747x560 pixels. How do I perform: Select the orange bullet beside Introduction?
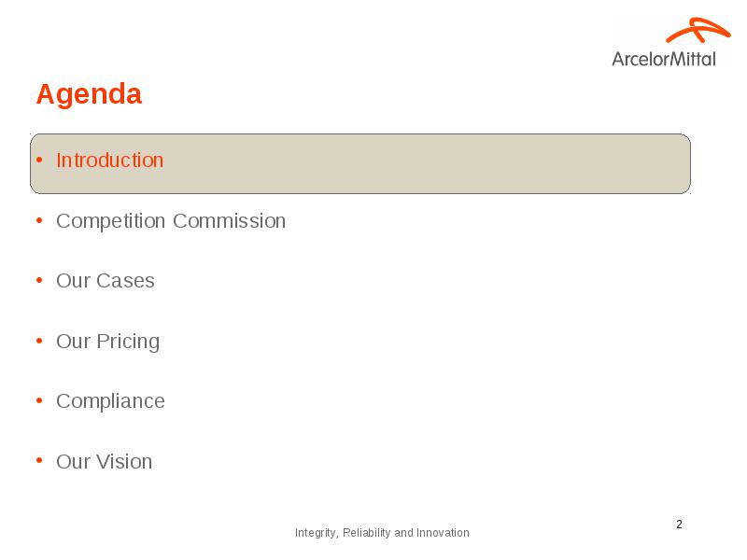click(x=39, y=160)
